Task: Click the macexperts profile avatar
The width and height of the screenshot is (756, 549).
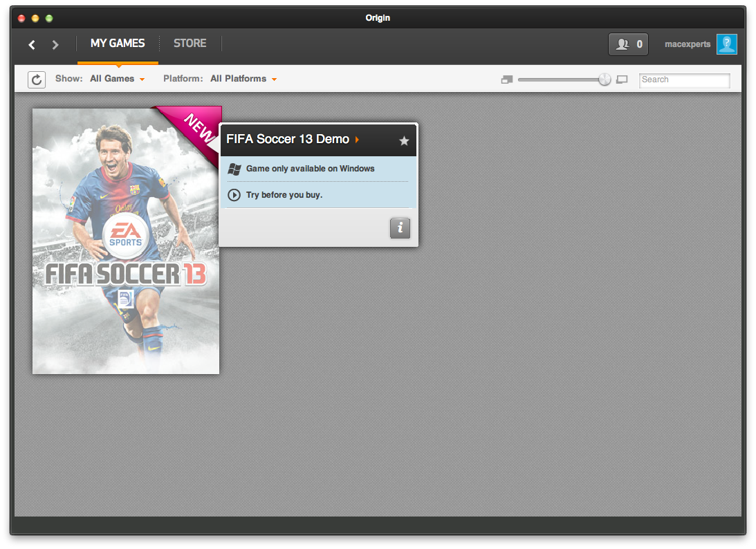Action: [x=726, y=44]
